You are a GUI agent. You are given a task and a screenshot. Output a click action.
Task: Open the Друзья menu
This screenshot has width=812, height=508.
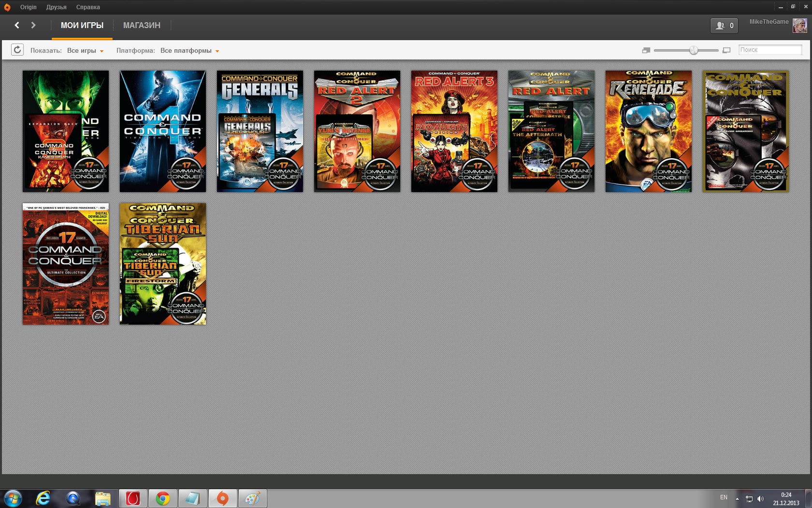[x=56, y=7]
